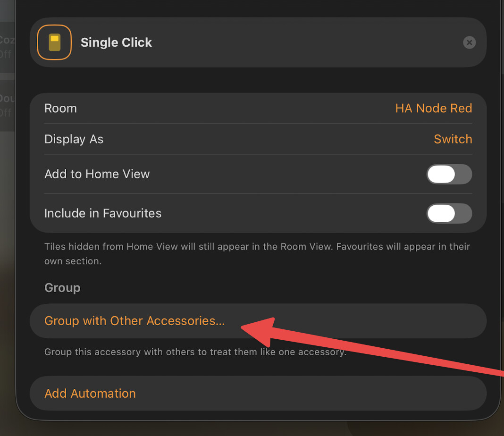Open the HA Node Red room picker

pos(434,108)
